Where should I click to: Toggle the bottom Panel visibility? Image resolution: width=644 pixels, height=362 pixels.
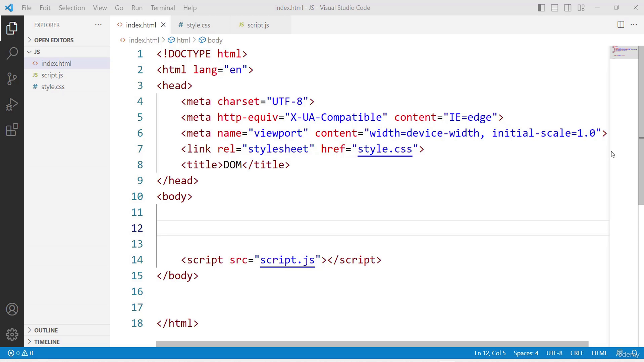click(554, 8)
